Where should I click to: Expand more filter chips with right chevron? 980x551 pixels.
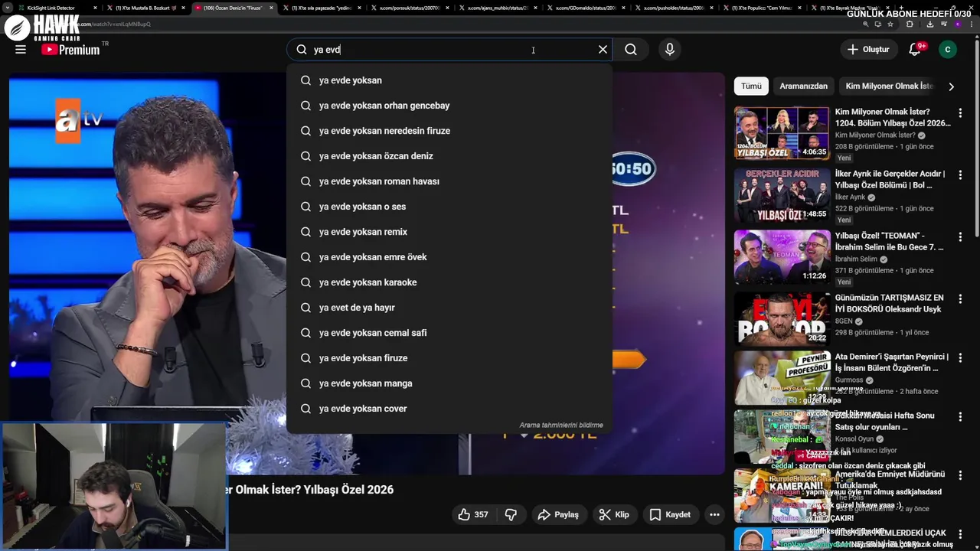coord(951,86)
